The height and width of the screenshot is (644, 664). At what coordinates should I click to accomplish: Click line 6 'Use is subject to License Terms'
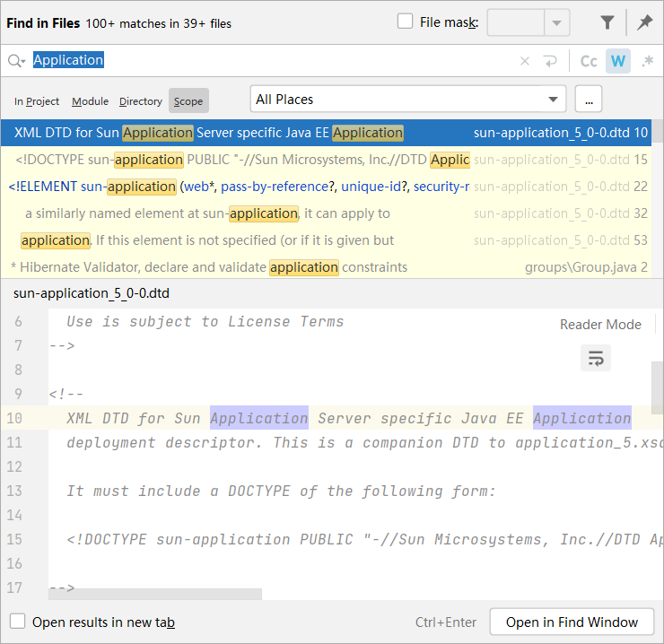[205, 321]
